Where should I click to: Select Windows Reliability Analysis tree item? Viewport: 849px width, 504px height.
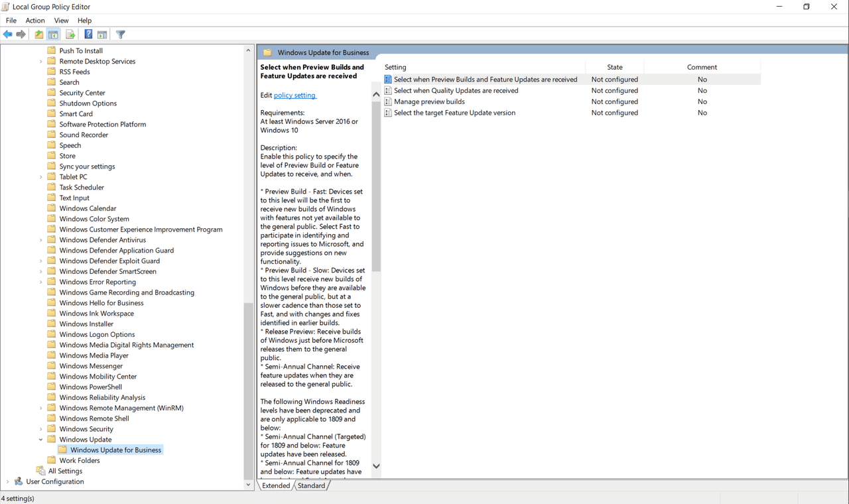click(x=102, y=397)
